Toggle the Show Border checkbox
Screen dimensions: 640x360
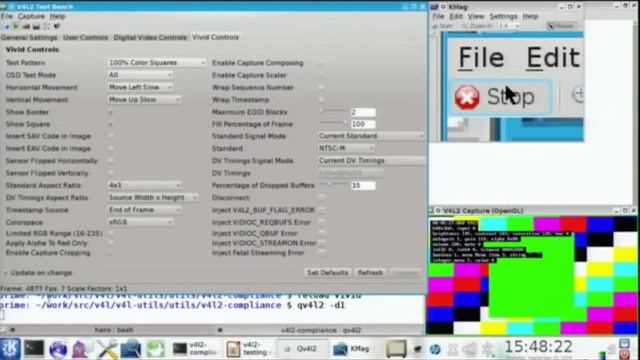111,112
